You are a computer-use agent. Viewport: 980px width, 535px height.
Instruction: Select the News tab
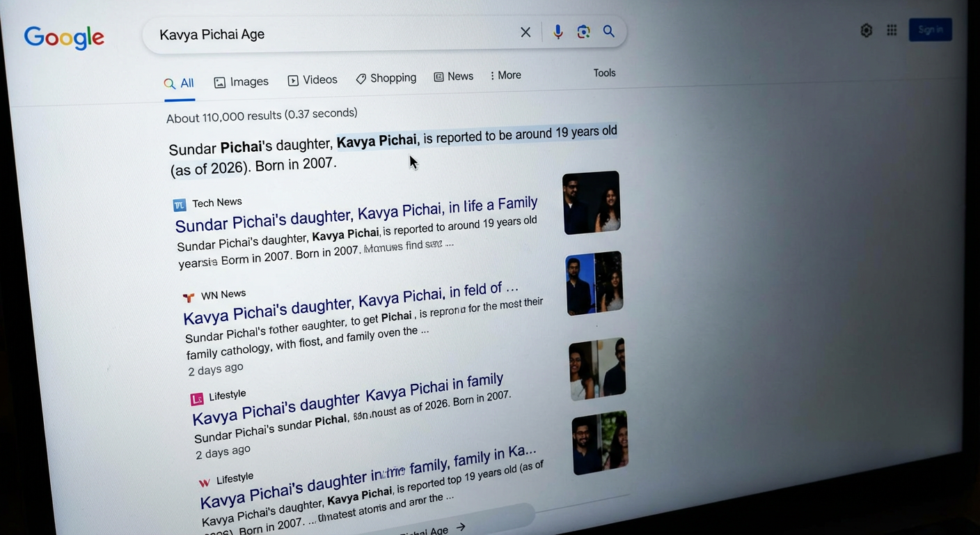[453, 77]
